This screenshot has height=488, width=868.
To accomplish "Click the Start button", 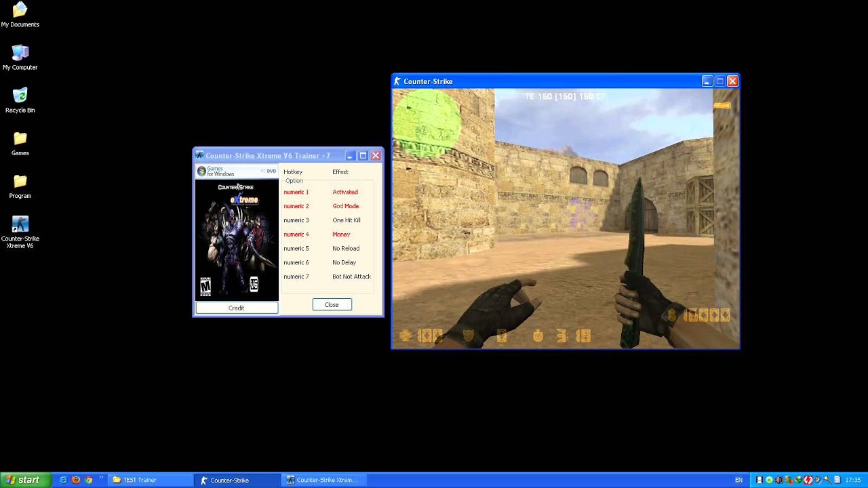I will 25,480.
